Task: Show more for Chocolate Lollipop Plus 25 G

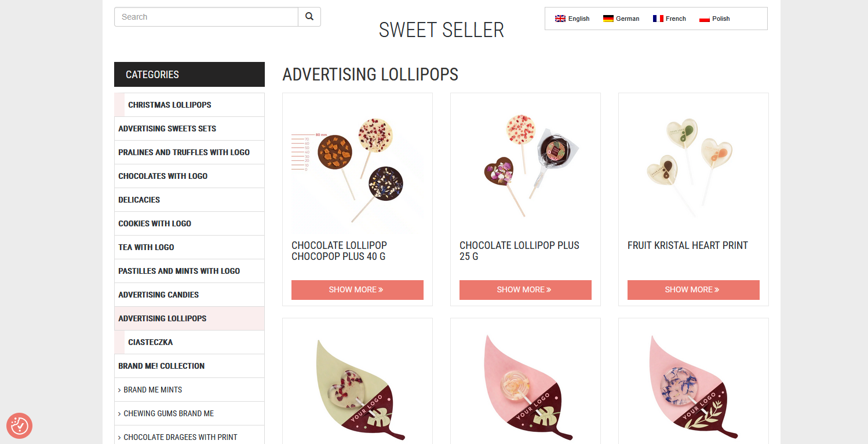Action: pyautogui.click(x=525, y=289)
